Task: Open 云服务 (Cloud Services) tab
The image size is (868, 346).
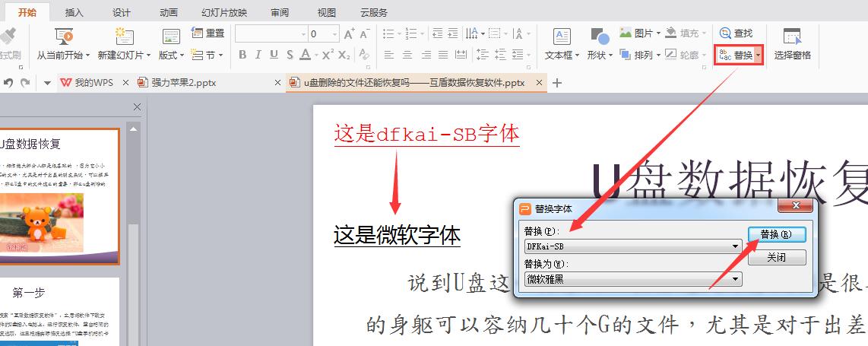Action: [x=374, y=13]
